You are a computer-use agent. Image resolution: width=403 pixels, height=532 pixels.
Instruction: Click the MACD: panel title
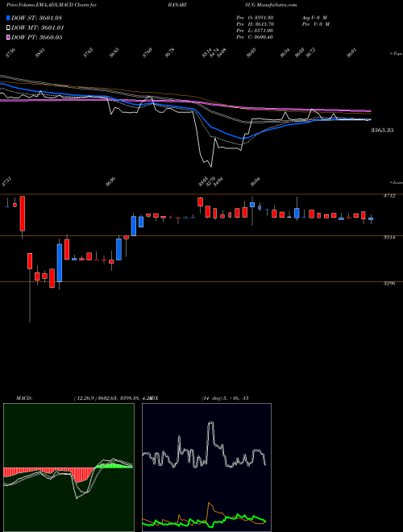pos(24,397)
